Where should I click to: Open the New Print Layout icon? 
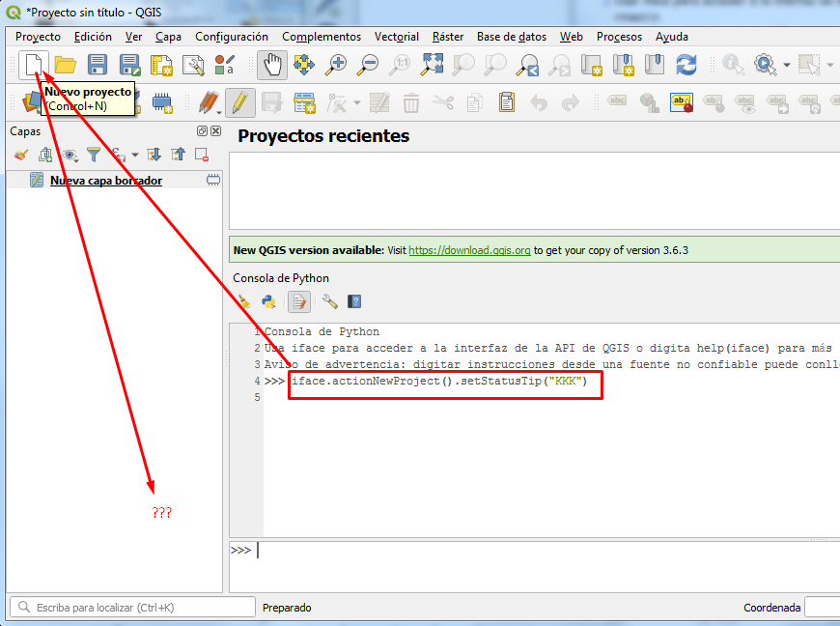(161, 65)
